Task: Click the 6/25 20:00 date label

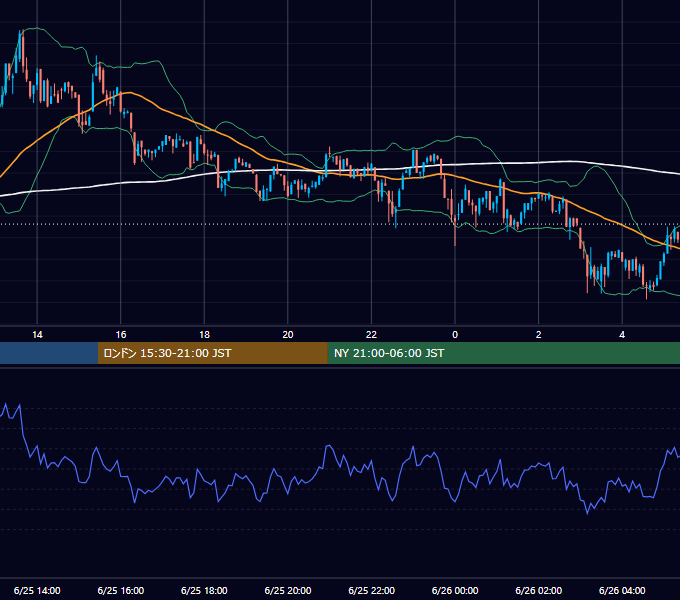Action: 288,590
